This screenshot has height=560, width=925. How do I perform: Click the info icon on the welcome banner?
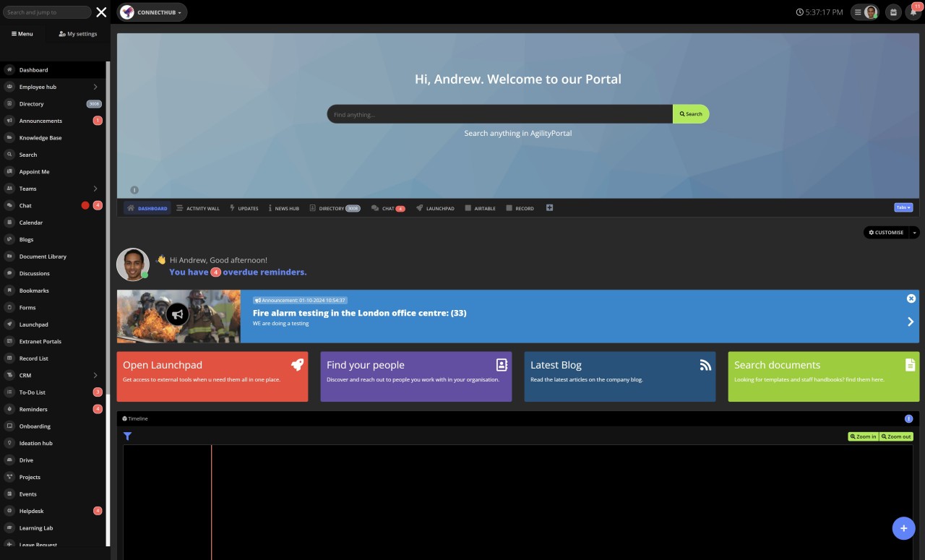pyautogui.click(x=134, y=189)
